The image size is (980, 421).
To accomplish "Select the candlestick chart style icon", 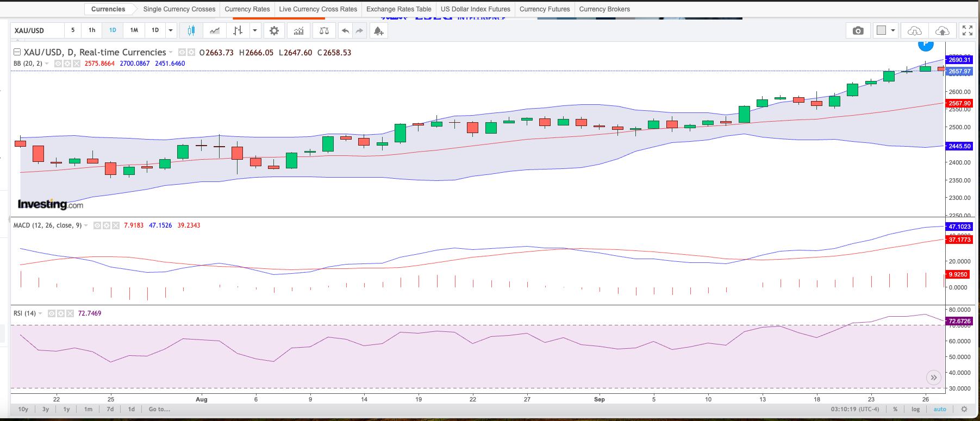I will tap(191, 31).
